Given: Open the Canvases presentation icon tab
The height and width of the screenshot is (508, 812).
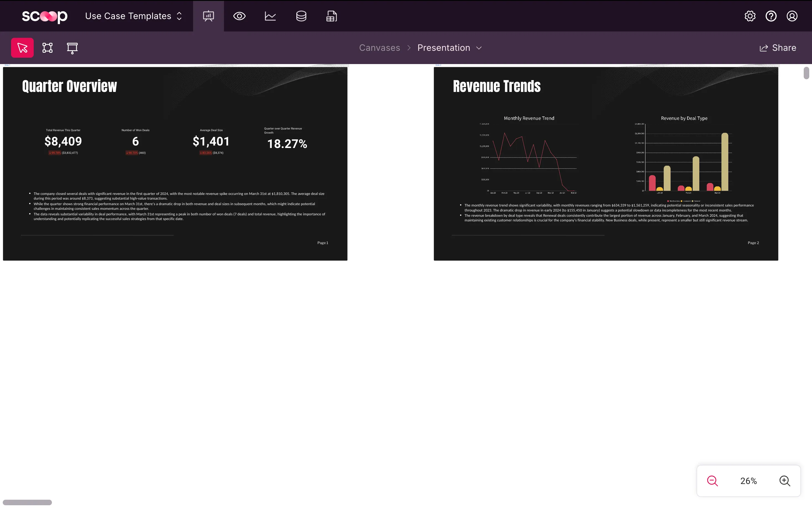Looking at the screenshot, I should (208, 16).
